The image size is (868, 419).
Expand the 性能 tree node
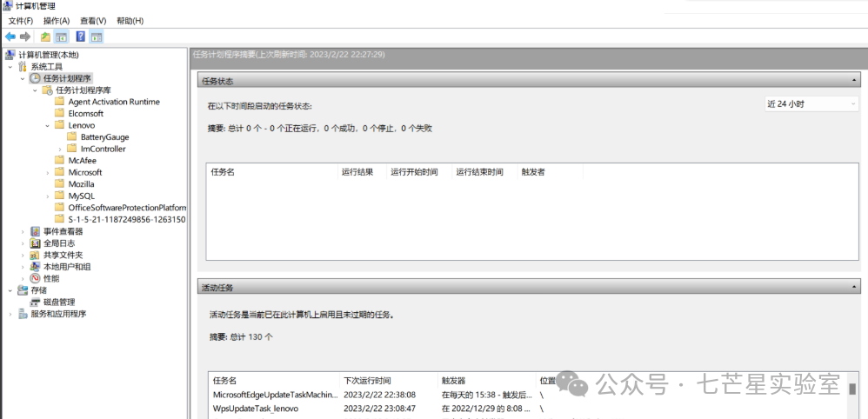[23, 278]
